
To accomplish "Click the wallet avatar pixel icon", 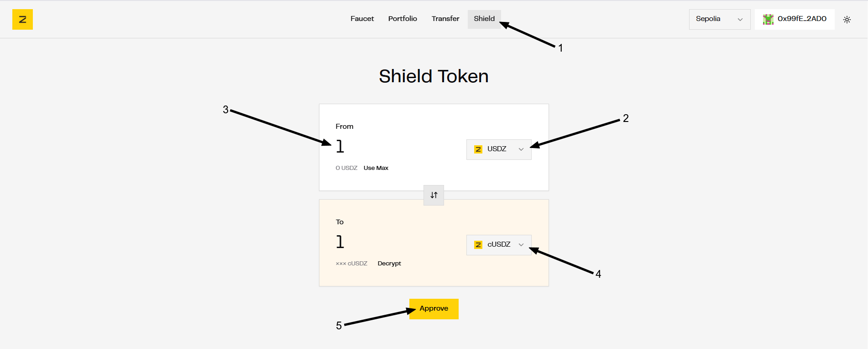I will (x=768, y=19).
